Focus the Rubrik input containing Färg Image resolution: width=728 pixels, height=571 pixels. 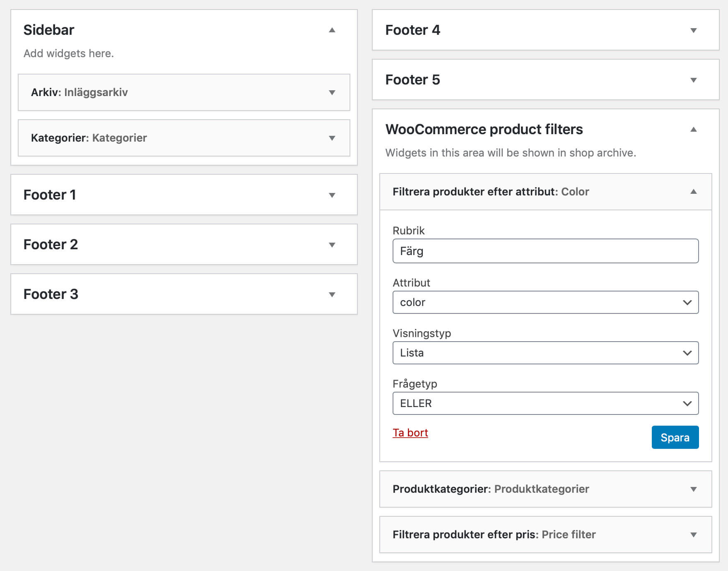545,251
